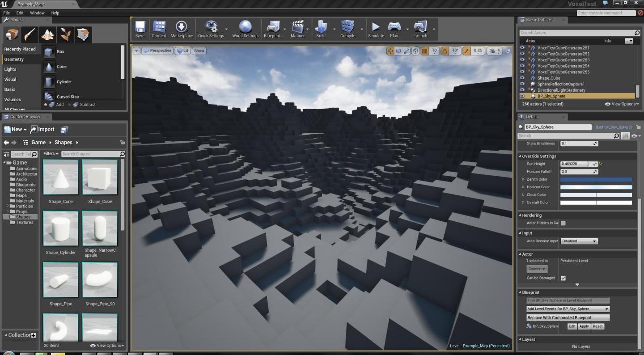Image resolution: width=644 pixels, height=355 pixels.
Task: Select the Lights category in Modes panel
Action: [x=10, y=69]
